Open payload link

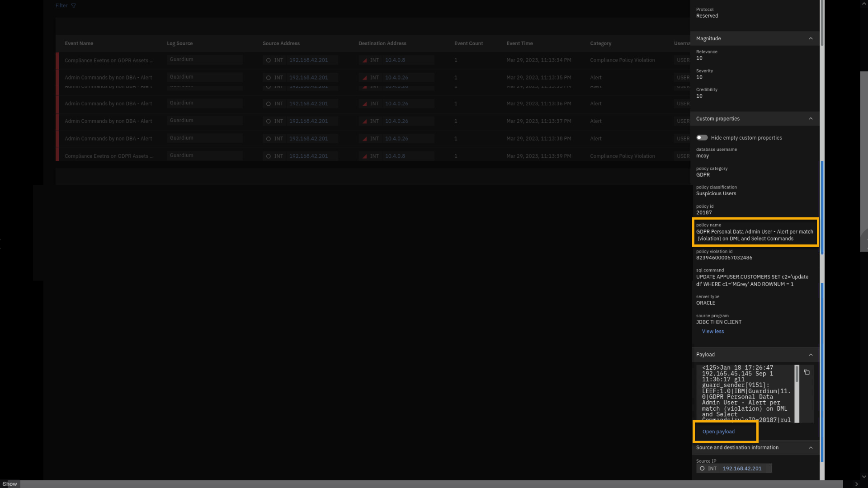pos(718,432)
